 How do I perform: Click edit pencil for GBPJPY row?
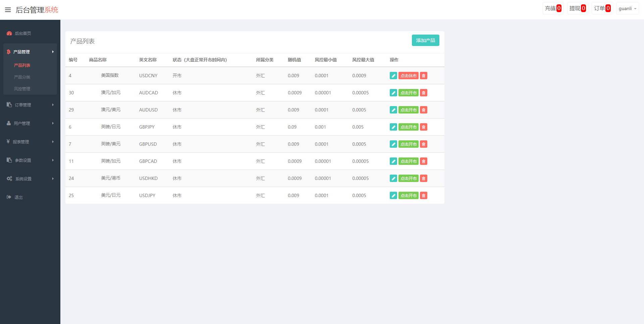[393, 127]
